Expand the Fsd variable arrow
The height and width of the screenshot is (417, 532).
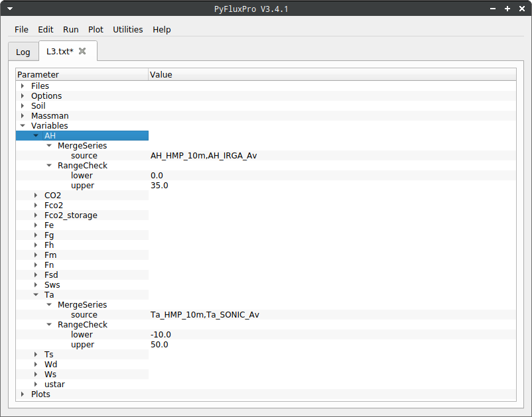[x=36, y=274]
